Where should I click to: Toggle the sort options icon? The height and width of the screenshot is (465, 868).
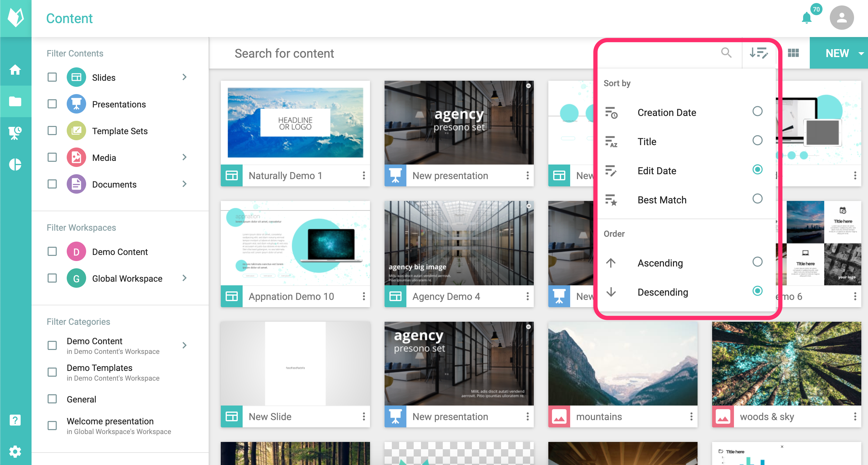coord(759,53)
